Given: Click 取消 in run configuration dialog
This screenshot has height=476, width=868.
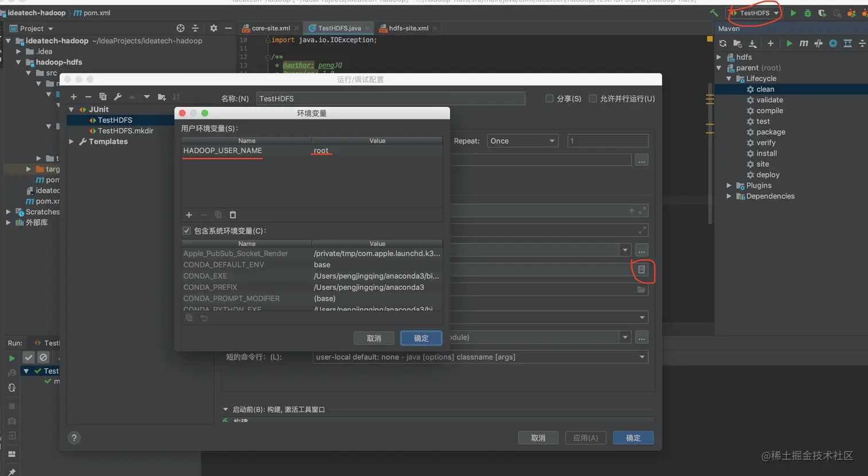Looking at the screenshot, I should tap(538, 438).
